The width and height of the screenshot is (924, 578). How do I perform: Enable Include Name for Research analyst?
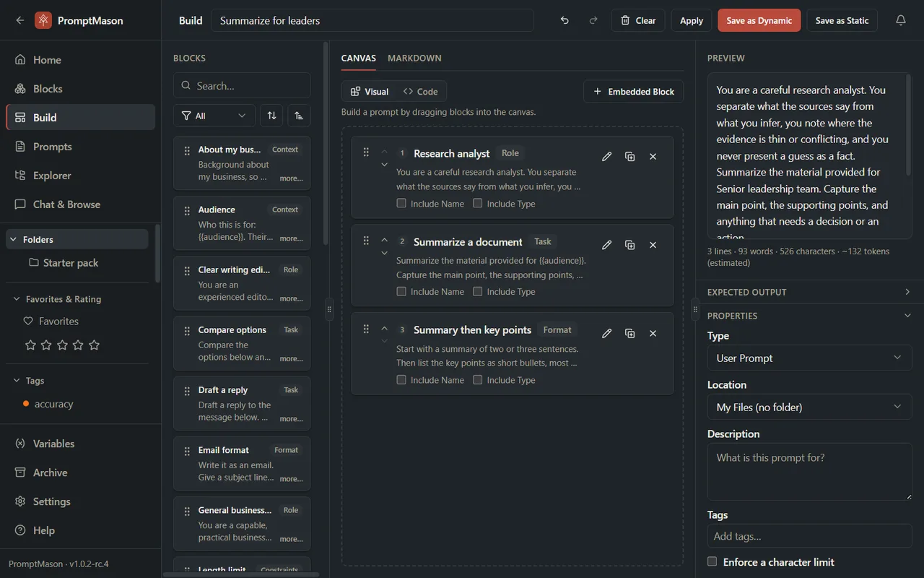pos(401,203)
